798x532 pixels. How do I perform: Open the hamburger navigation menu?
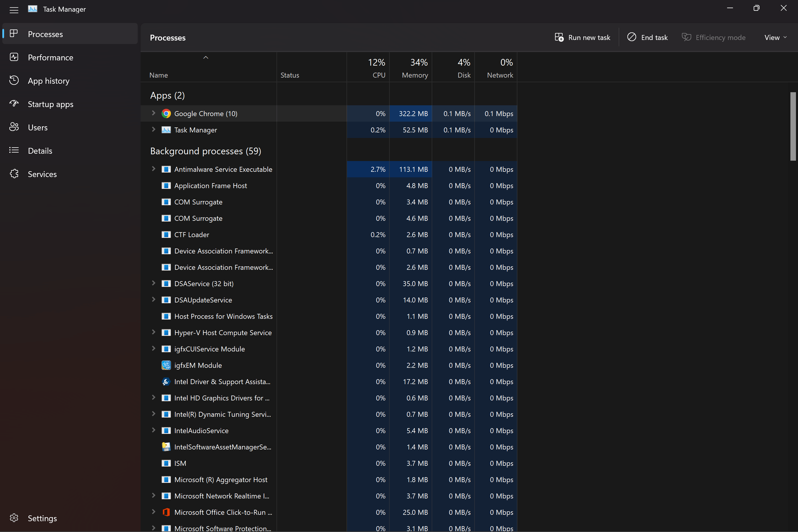pos(14,10)
